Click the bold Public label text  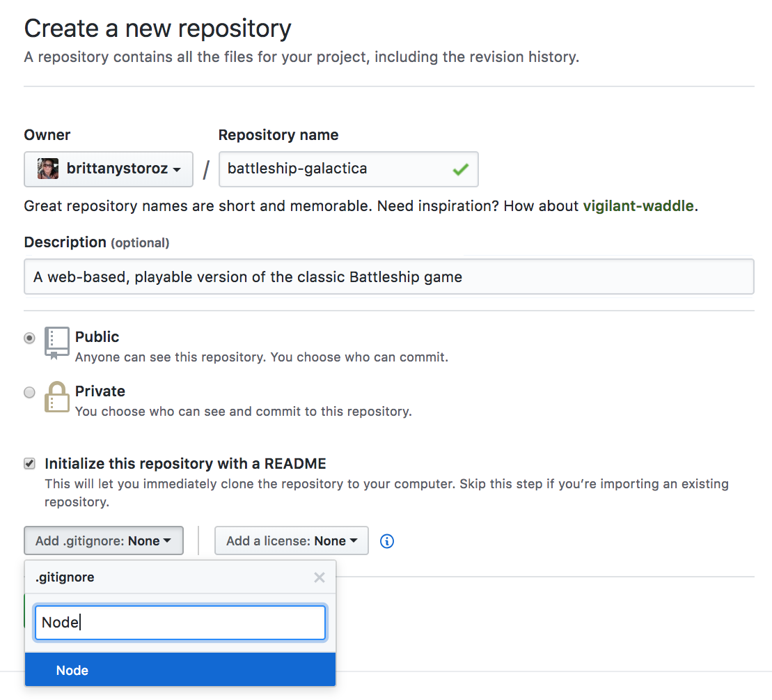97,337
